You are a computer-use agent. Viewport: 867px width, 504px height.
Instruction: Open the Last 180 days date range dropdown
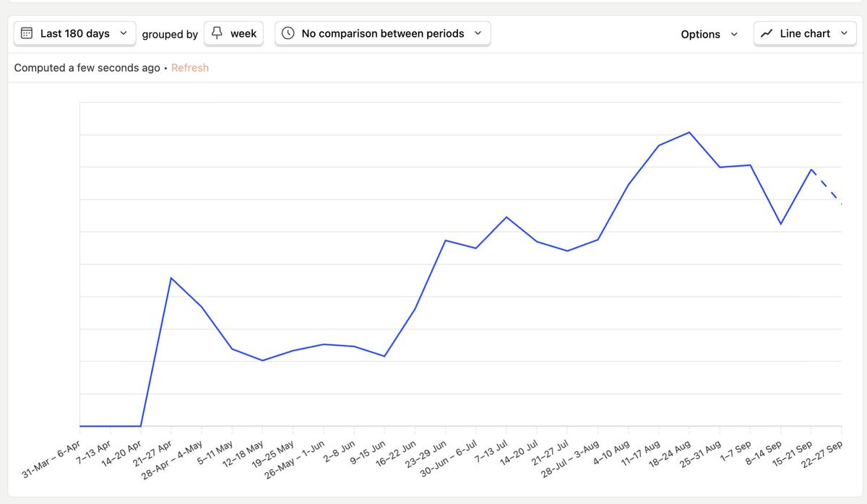click(74, 33)
